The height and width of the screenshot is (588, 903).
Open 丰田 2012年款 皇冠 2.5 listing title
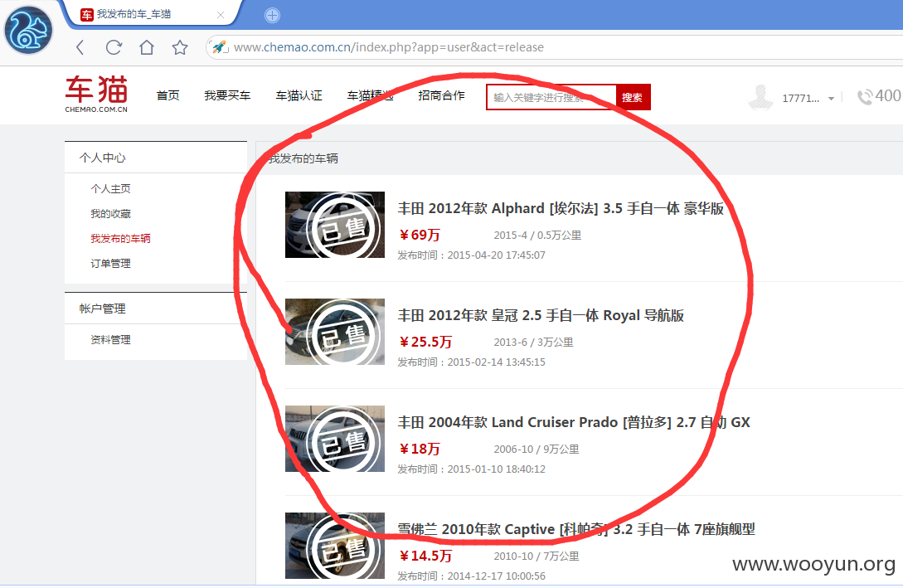click(x=541, y=316)
